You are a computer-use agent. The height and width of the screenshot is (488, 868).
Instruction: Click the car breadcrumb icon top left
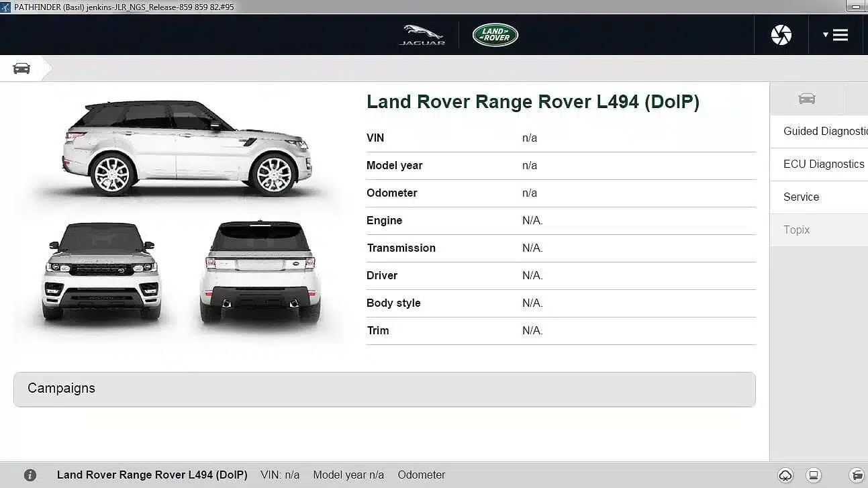coord(21,68)
